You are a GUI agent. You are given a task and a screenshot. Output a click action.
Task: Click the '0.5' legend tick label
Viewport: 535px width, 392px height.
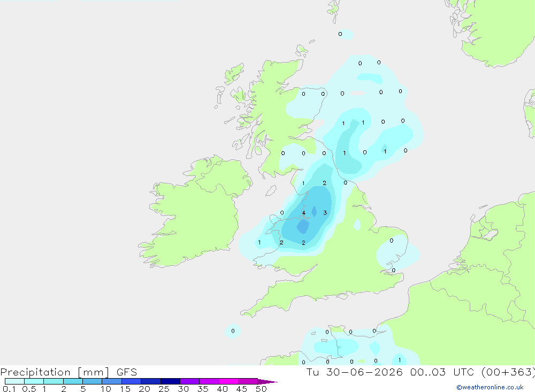(29, 389)
